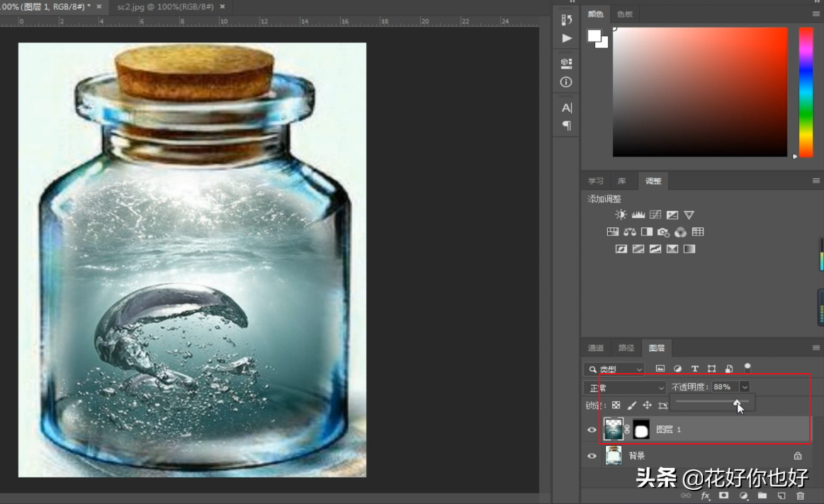Click the rainbow hue slider strip
Screen dimensions: 824x504
click(806, 92)
